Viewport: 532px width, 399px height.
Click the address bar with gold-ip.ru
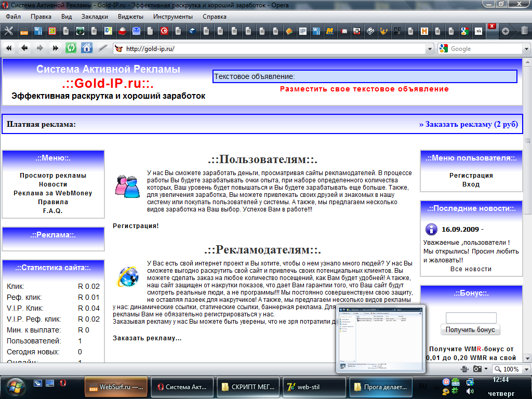pos(270,49)
